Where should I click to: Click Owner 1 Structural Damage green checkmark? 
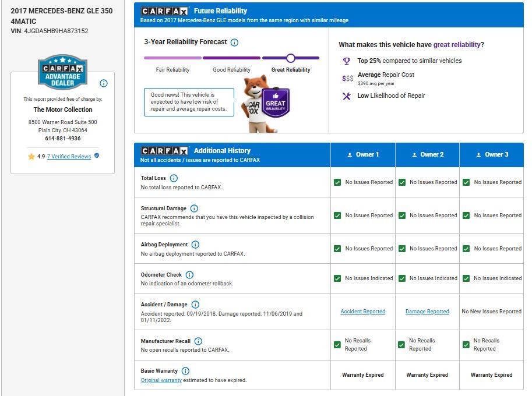click(x=337, y=215)
